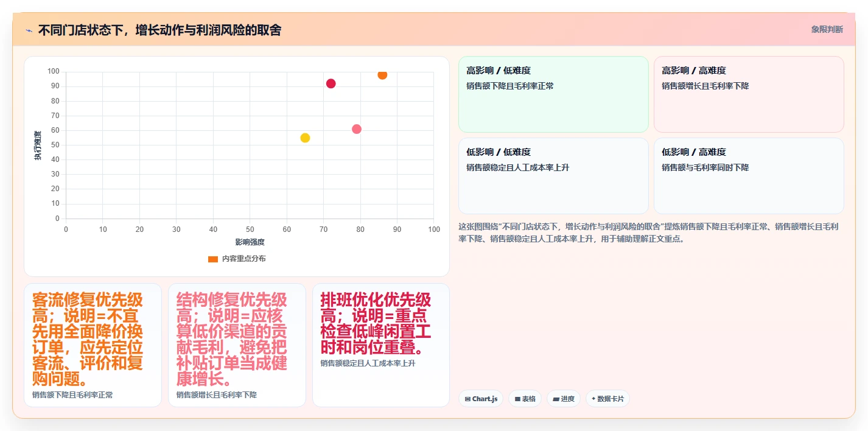Click 销售额下降且毛利率正常 caption under the orange card
The width and height of the screenshot is (868, 431).
tap(72, 395)
